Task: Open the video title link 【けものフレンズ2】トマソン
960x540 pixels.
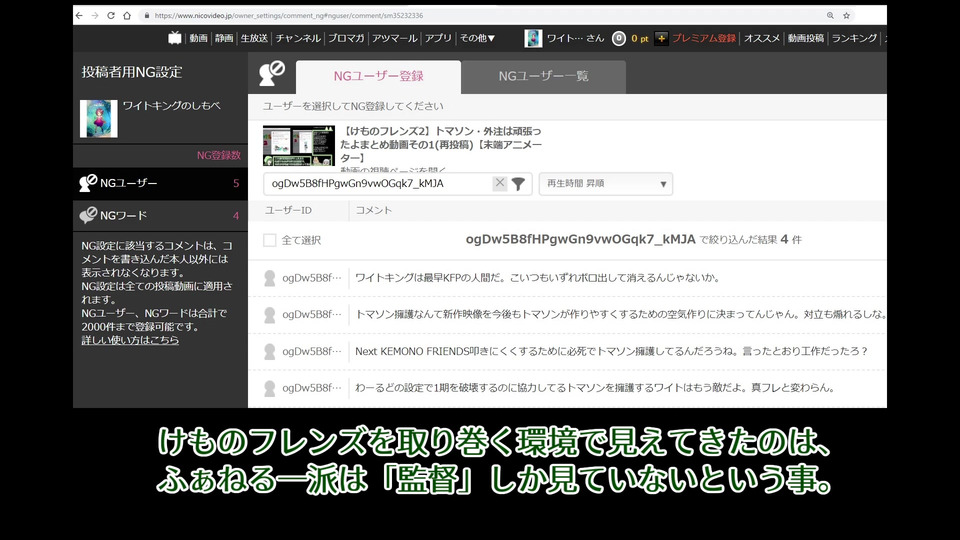Action: tap(441, 144)
